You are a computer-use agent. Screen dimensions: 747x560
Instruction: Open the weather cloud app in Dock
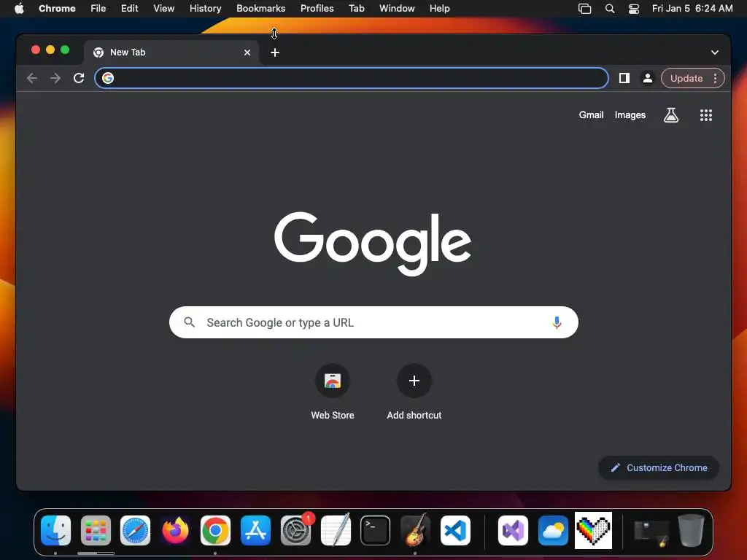click(553, 531)
